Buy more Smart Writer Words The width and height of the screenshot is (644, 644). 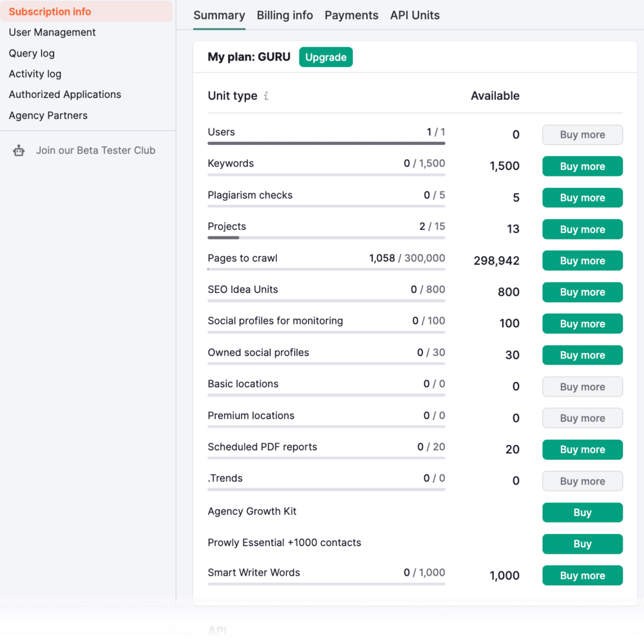pyautogui.click(x=582, y=575)
